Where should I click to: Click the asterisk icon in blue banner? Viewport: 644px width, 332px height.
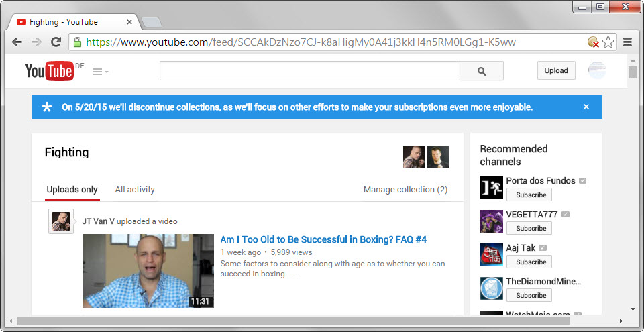click(47, 107)
